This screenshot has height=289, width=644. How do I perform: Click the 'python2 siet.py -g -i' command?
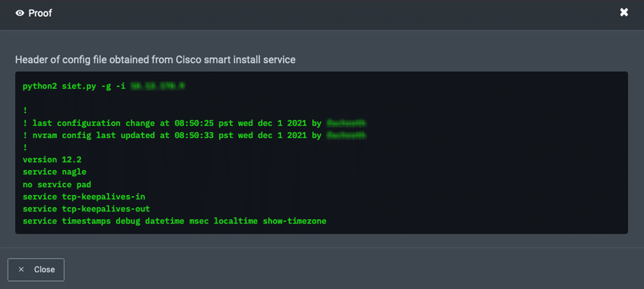[x=74, y=86]
